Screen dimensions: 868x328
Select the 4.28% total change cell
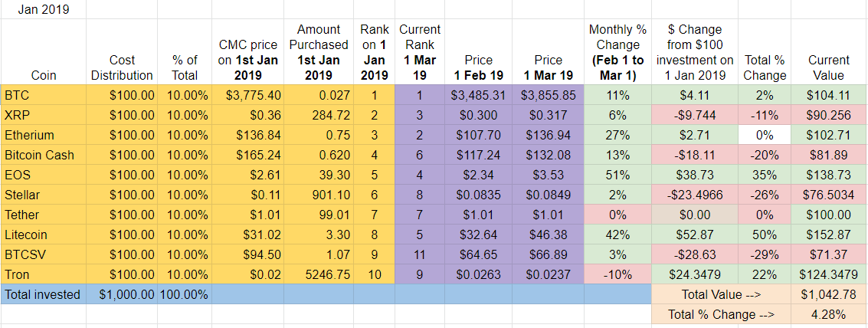[829, 314]
